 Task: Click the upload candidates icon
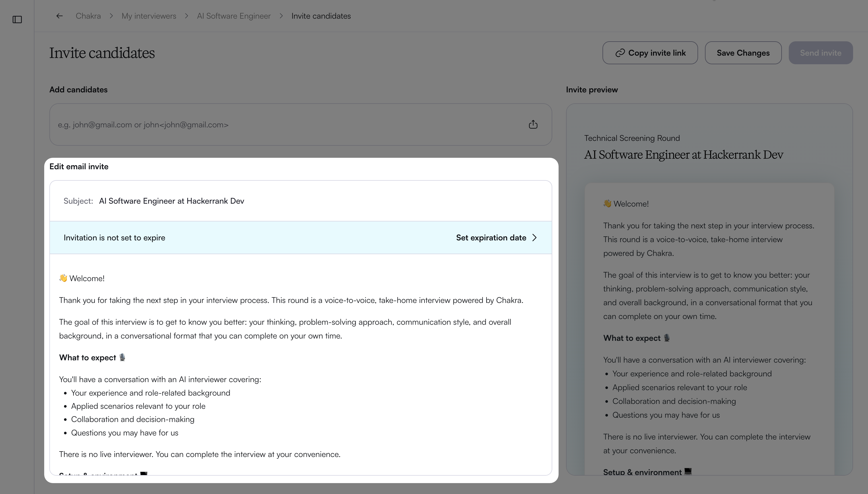pos(533,125)
